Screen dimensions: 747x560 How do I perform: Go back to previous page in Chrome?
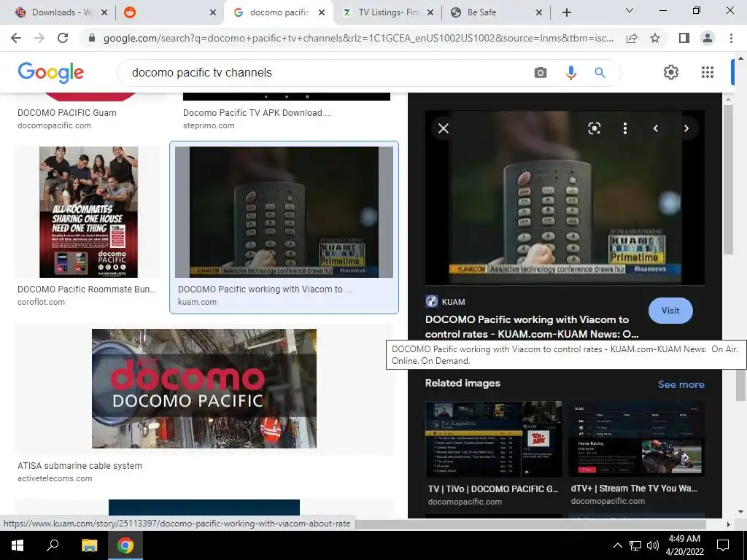[16, 38]
